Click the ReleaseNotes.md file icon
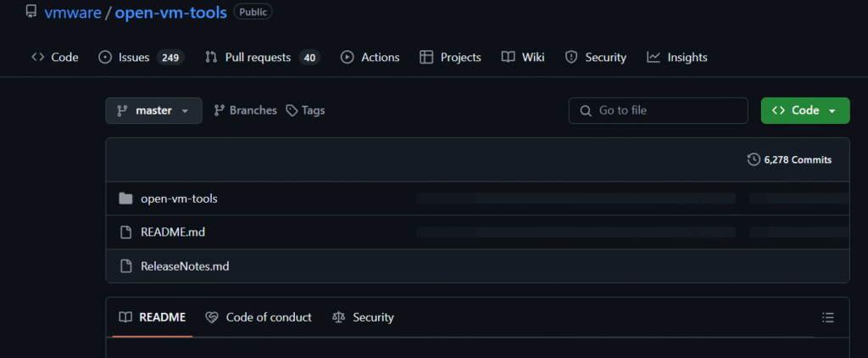Image resolution: width=868 pixels, height=358 pixels. click(x=126, y=266)
